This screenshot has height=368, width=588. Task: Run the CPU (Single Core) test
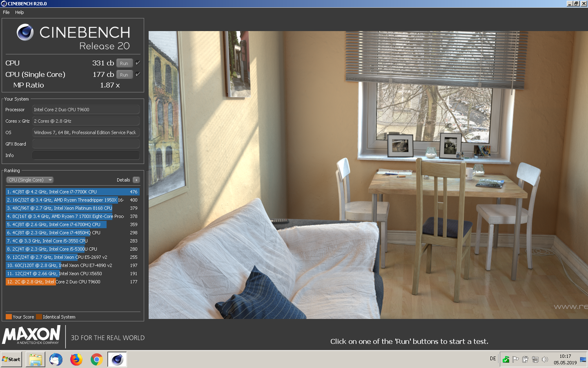click(x=124, y=74)
